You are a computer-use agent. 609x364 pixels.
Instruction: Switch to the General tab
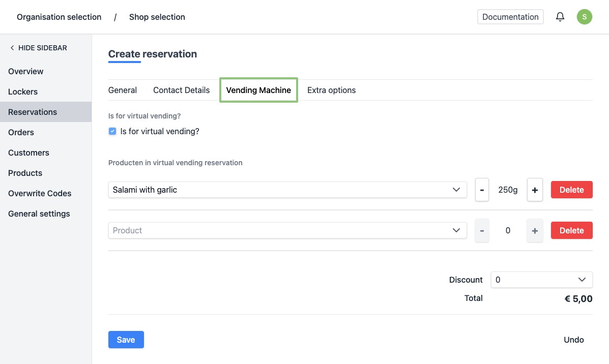pyautogui.click(x=123, y=90)
